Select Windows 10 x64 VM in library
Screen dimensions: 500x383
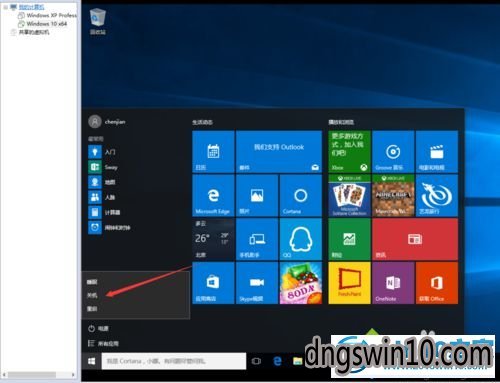43,24
